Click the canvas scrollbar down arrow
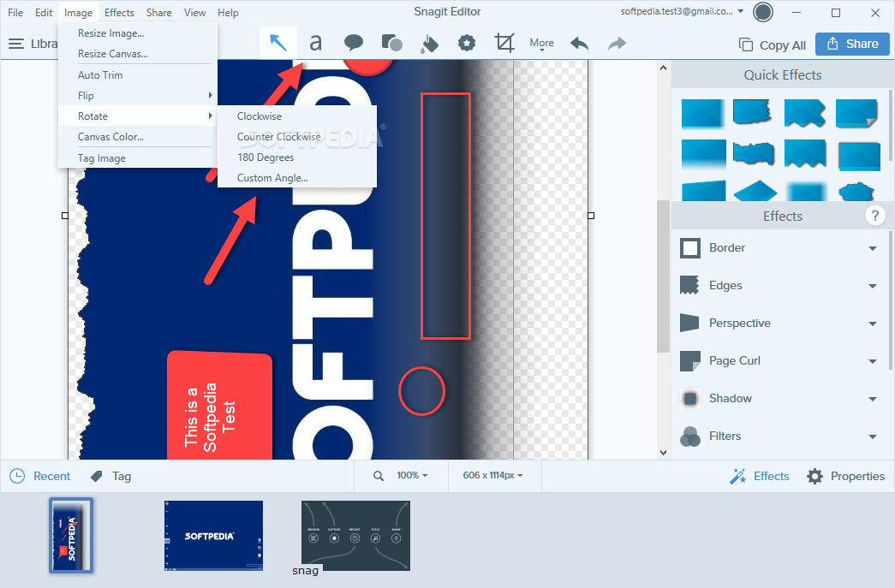Image resolution: width=895 pixels, height=588 pixels. pyautogui.click(x=663, y=452)
